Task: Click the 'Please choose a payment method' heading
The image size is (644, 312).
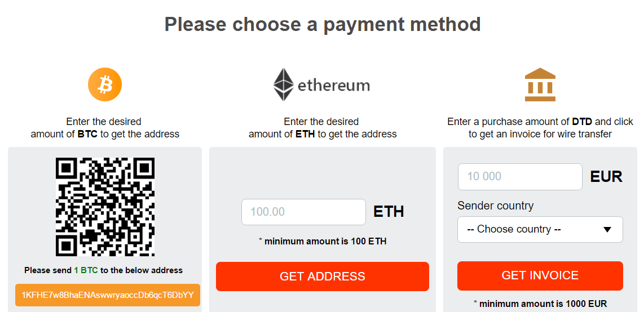Action: coord(323,24)
